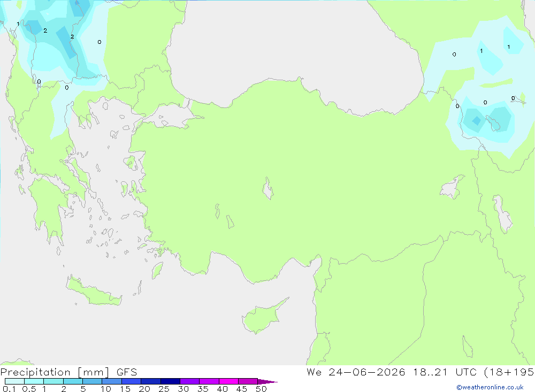This screenshot has height=392, width=535.
Task: Select the 15–20 mm legend swatch
Action: tap(131, 381)
